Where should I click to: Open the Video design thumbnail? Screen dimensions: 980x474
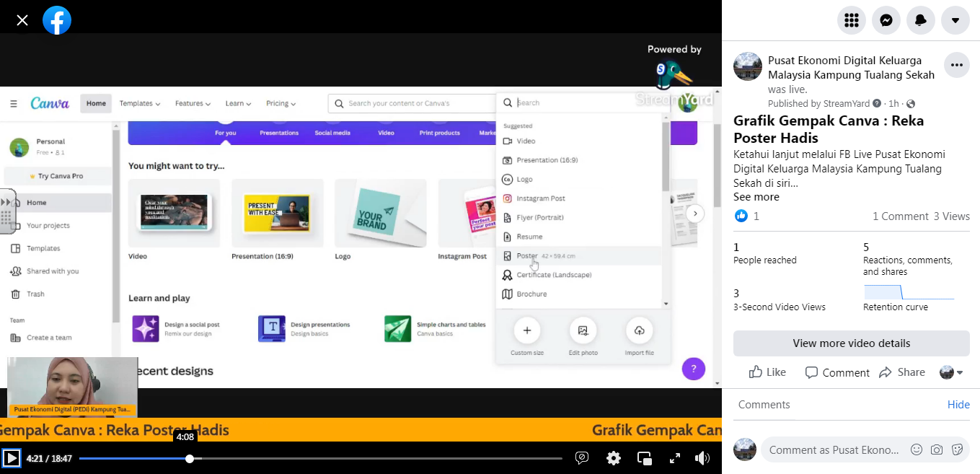(174, 213)
